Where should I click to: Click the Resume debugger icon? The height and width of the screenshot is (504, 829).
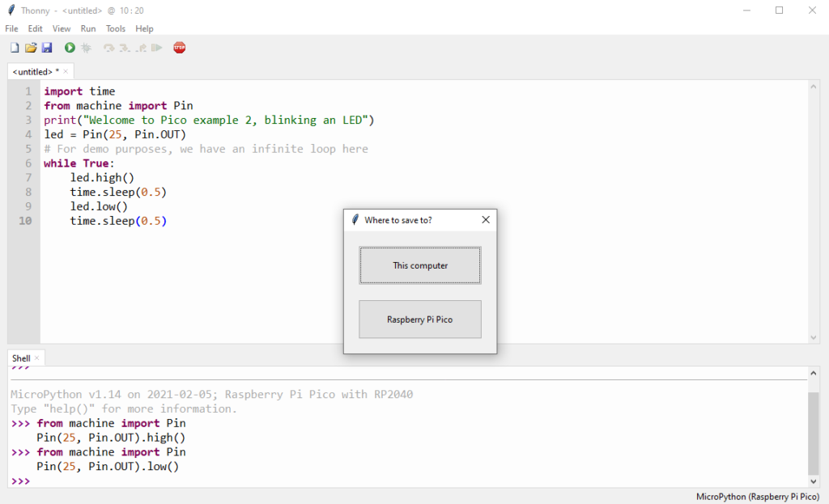coord(156,48)
